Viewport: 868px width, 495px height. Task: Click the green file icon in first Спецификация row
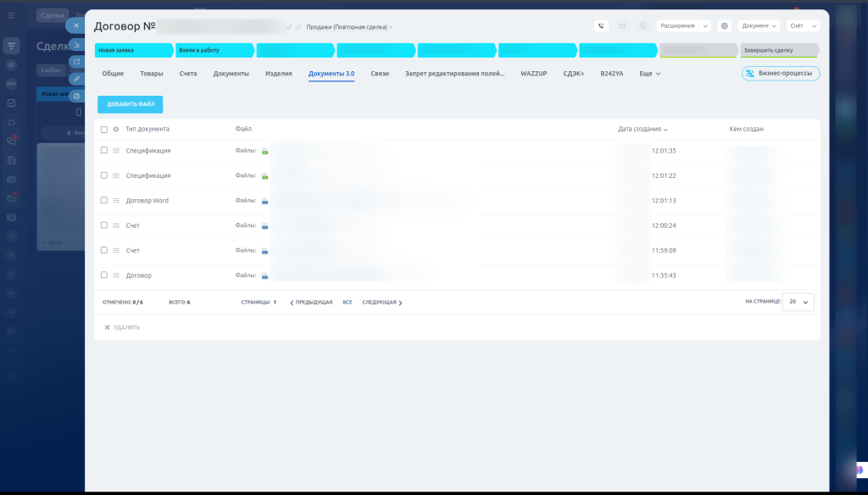tap(264, 151)
